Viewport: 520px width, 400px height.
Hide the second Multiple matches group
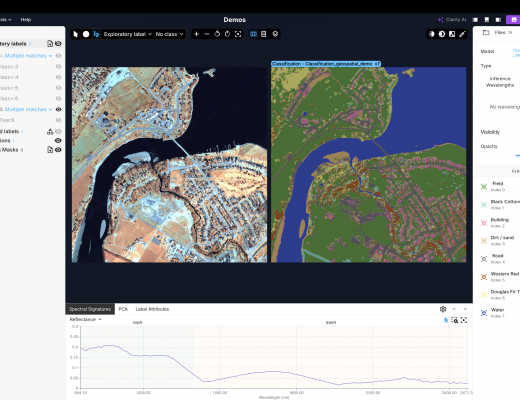point(58,109)
